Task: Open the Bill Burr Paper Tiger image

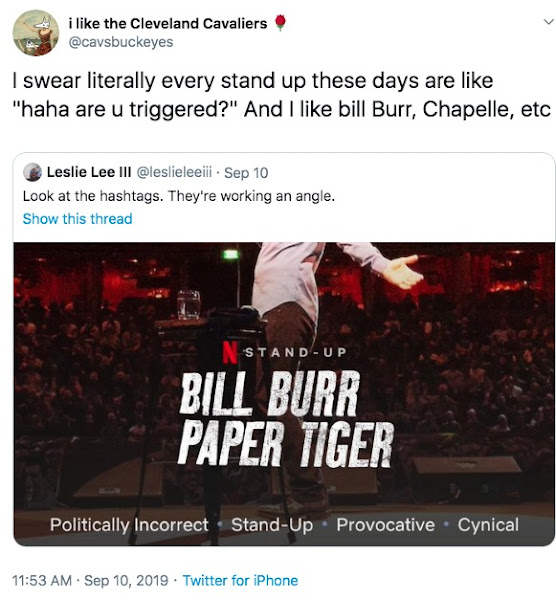Action: (x=284, y=394)
